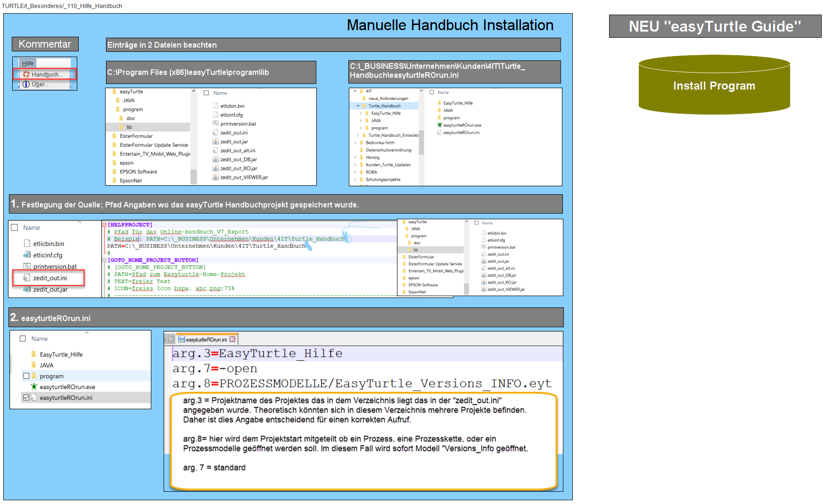Collapse [HELPPROJECT] fold marker in editor
The image size is (825, 504).
click(105, 225)
